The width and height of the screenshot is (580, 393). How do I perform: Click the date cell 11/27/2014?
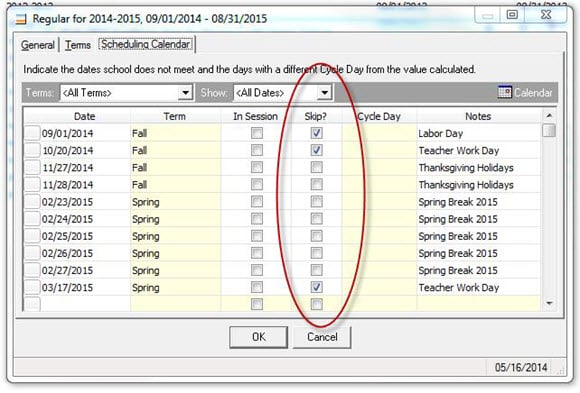click(x=85, y=167)
